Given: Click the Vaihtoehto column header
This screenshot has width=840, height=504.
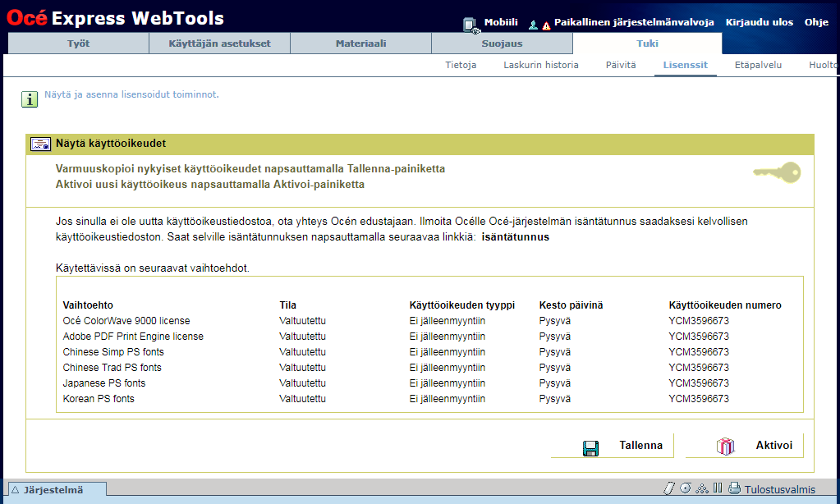Looking at the screenshot, I should pyautogui.click(x=88, y=305).
